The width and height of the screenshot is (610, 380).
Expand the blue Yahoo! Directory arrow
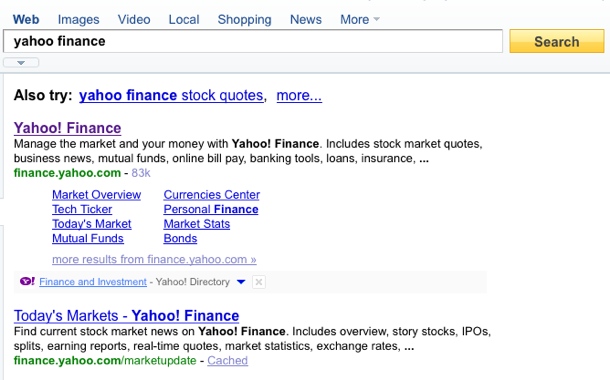coord(241,282)
